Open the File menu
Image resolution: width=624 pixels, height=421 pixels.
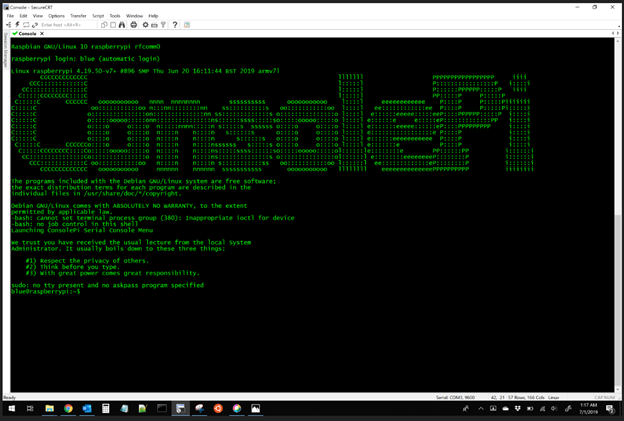pos(10,16)
